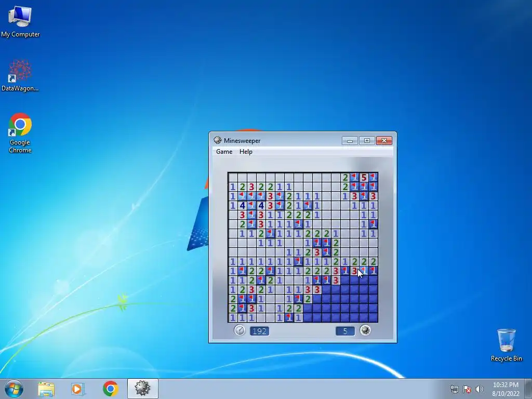The width and height of the screenshot is (532, 399).
Task: Select the My Computer desktop icon
Action: [20, 21]
